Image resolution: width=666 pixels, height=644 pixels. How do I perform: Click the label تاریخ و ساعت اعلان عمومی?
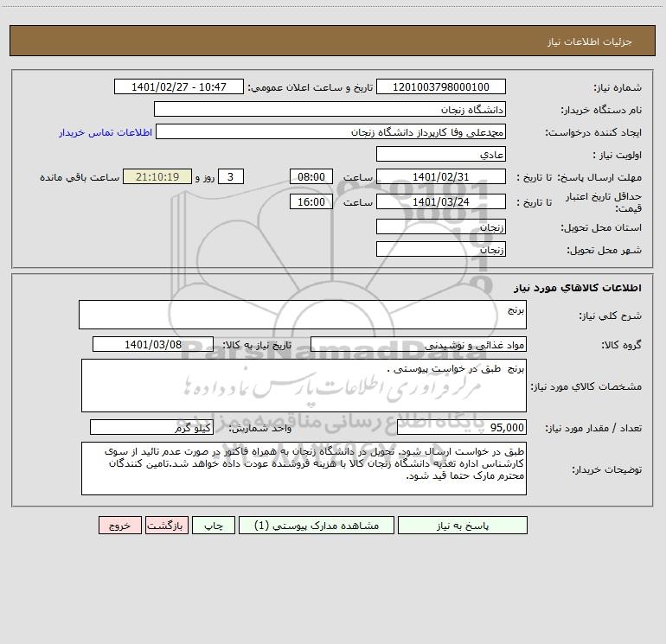311,87
